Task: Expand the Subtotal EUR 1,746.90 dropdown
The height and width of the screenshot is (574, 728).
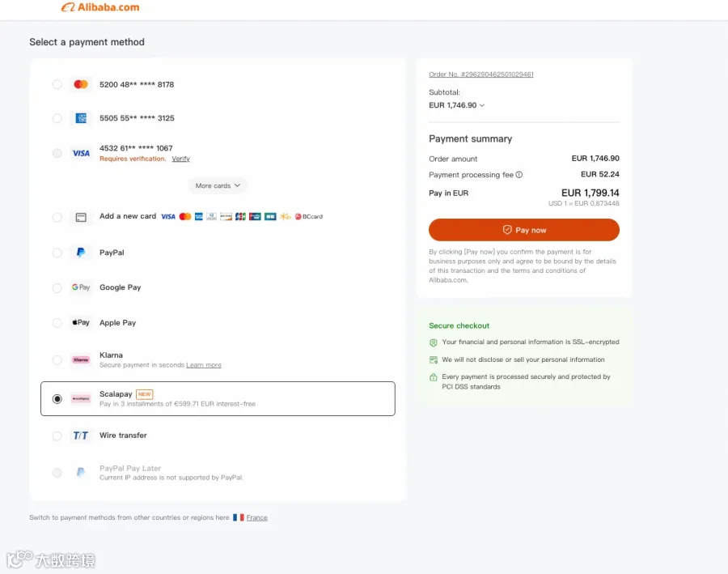Action: [x=457, y=105]
